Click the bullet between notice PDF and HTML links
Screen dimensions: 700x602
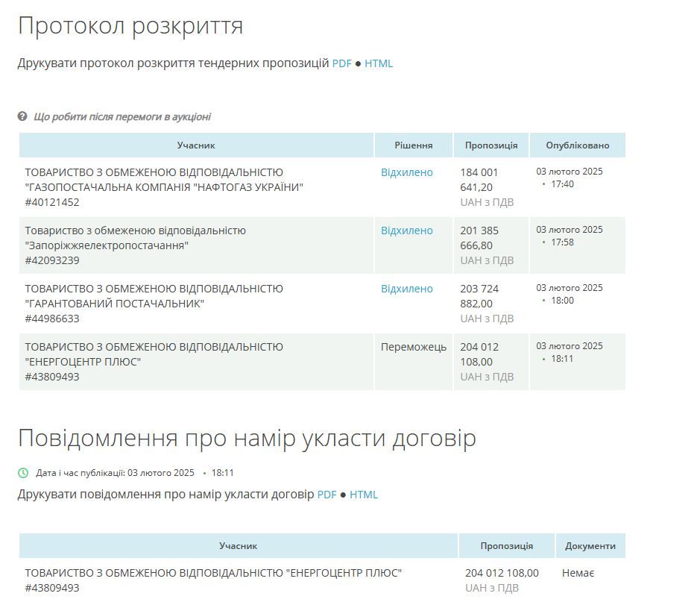coord(342,495)
